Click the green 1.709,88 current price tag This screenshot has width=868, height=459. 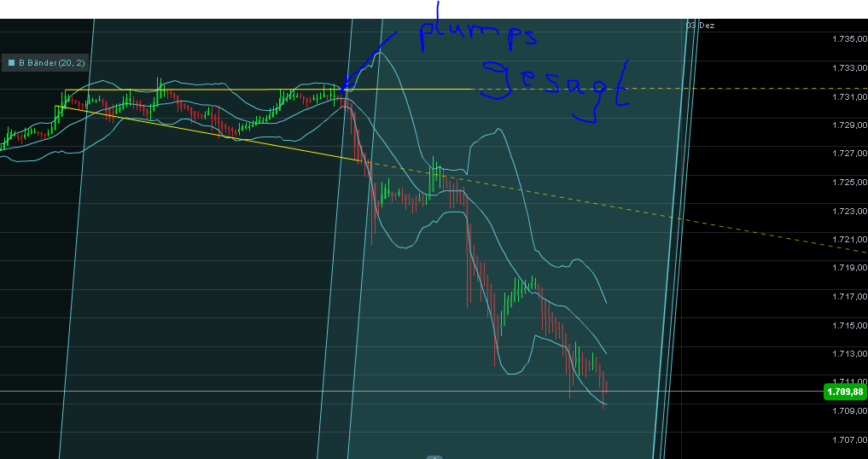point(845,392)
